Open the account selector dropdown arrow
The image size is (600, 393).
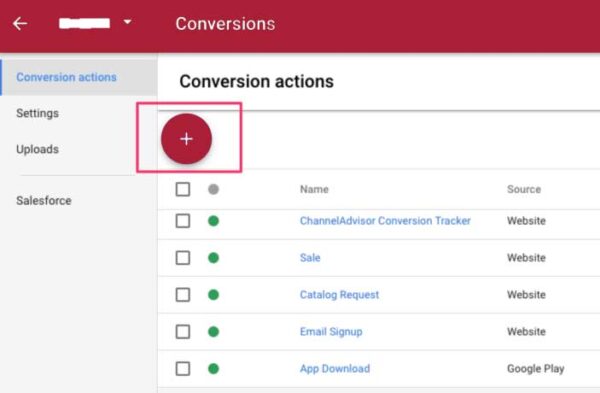pyautogui.click(x=127, y=22)
